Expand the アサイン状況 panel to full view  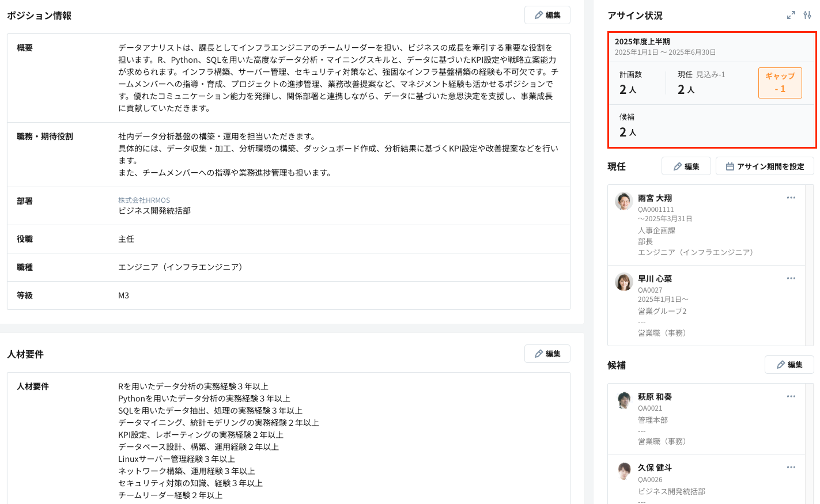click(x=790, y=16)
